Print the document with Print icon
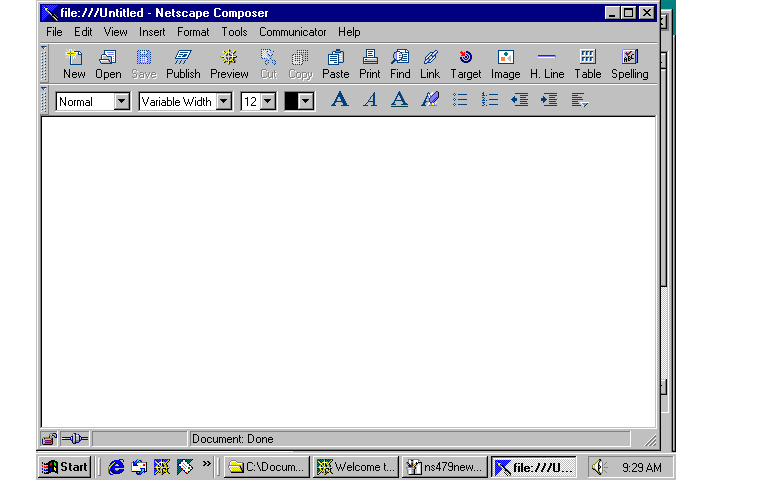This screenshot has width=770, height=480. [x=370, y=64]
